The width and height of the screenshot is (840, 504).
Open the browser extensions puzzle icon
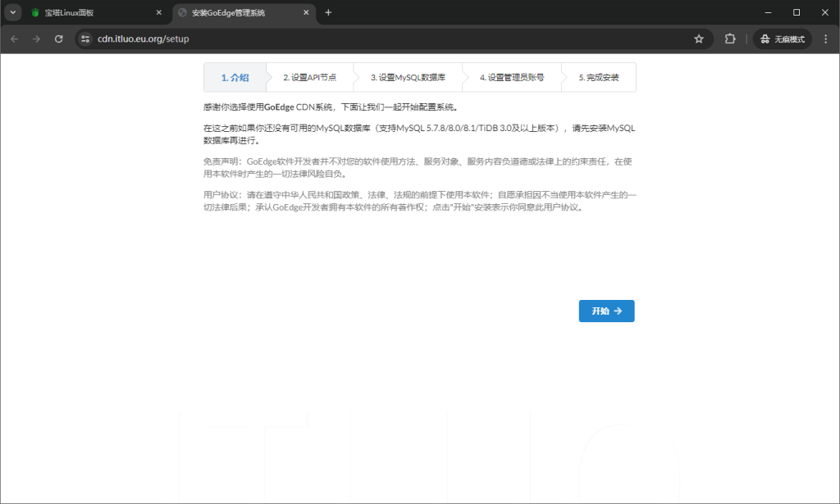click(x=729, y=38)
